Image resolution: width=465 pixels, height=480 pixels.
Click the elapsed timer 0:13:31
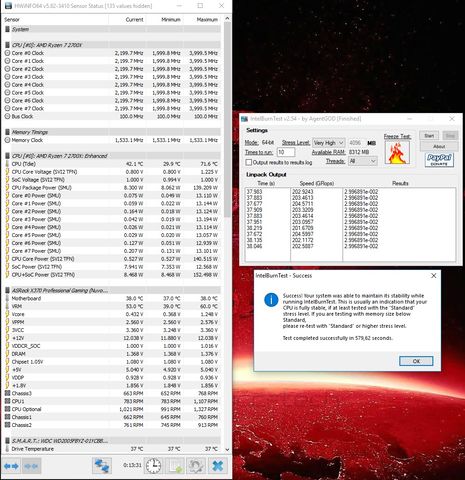[x=132, y=465]
